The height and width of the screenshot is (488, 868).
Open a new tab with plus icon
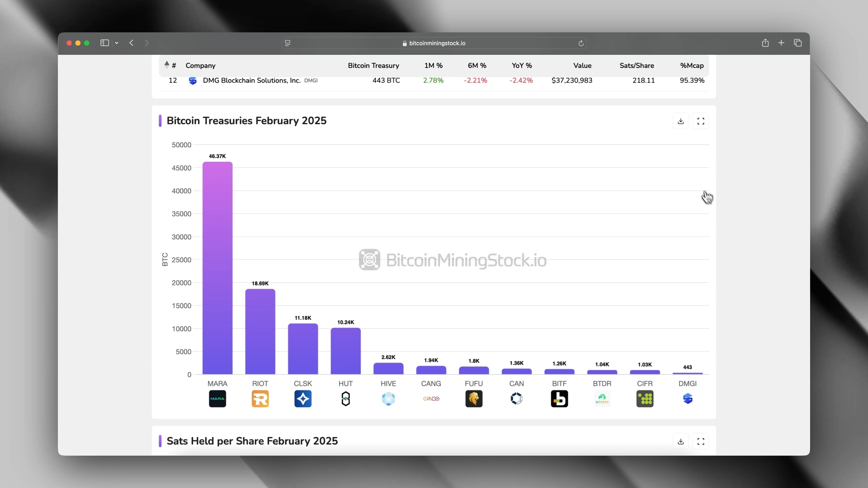(x=781, y=43)
